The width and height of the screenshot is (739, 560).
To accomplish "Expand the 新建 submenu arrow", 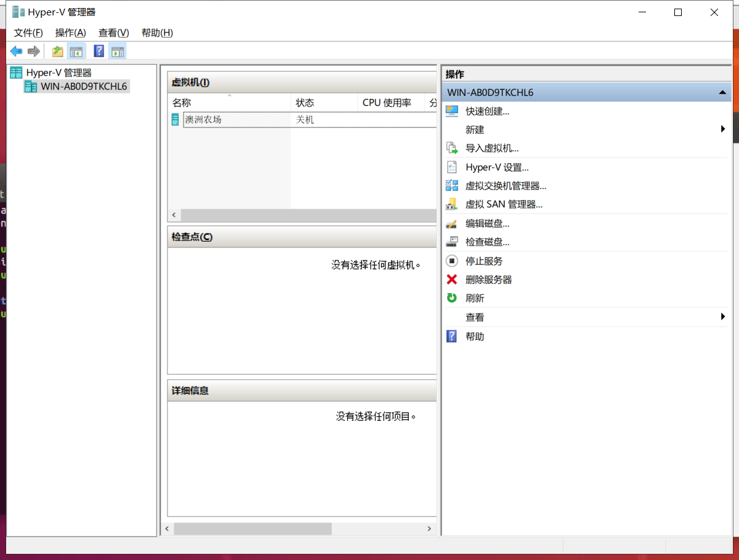I will pyautogui.click(x=723, y=129).
